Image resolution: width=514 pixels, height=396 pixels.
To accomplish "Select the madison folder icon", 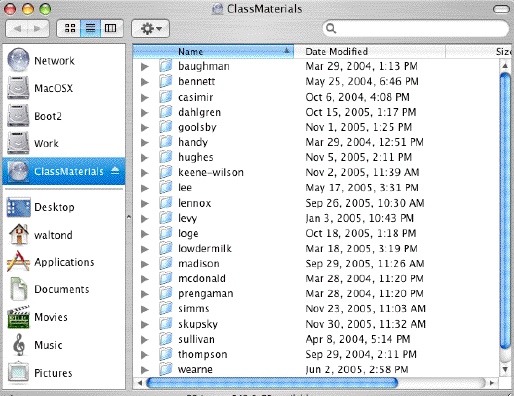I will [165, 263].
